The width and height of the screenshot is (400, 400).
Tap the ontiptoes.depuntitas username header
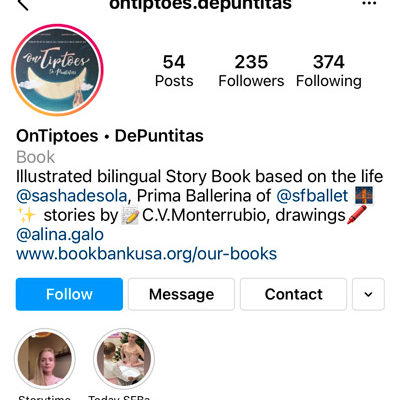(200, 5)
